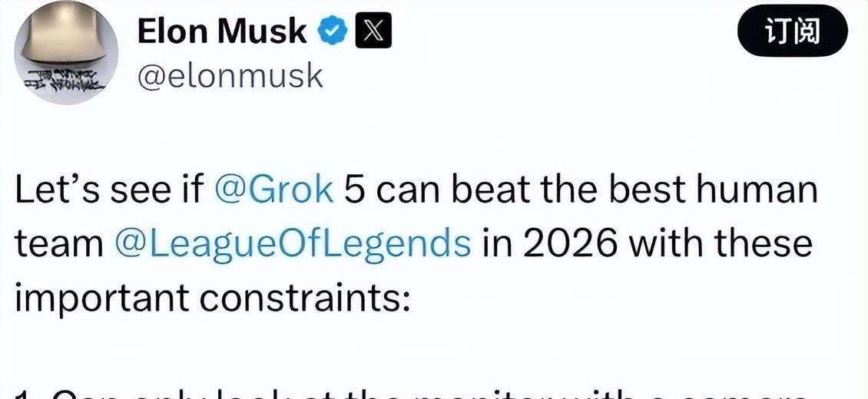
Task: Click the word "team" before @LeagueOfLegends
Action: [x=59, y=243]
